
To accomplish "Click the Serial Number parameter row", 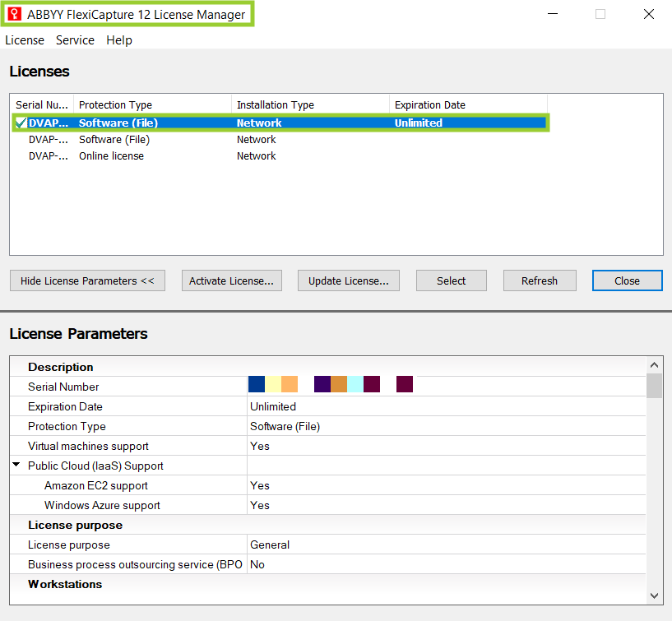I will [x=328, y=387].
